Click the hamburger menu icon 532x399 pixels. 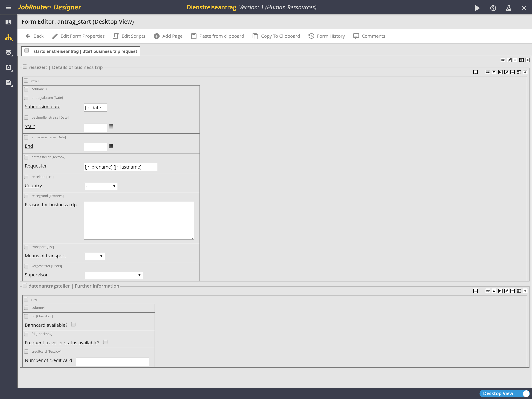pos(8,7)
